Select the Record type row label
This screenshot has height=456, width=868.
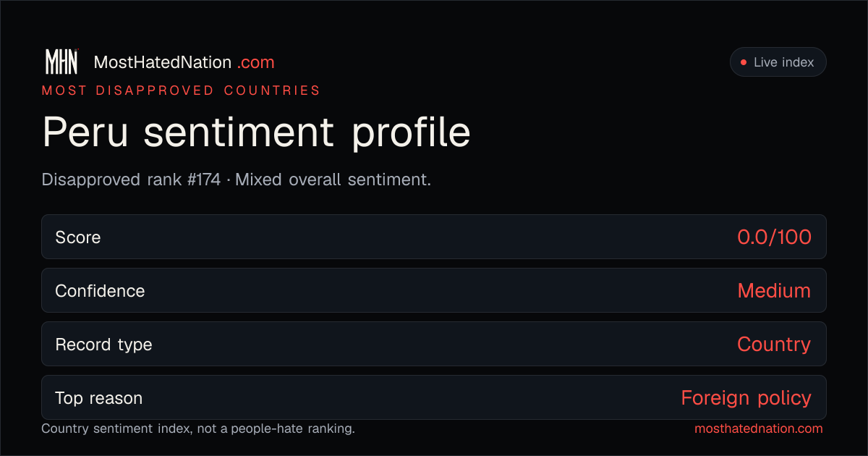[x=103, y=345]
